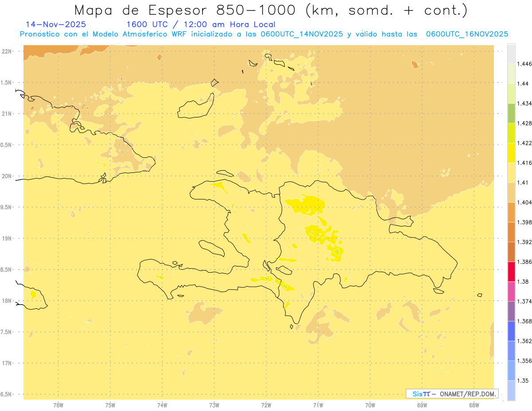The image size is (532, 411).
Task: Click the blue 1.362–1.368 legend swatch
Action: (511, 331)
